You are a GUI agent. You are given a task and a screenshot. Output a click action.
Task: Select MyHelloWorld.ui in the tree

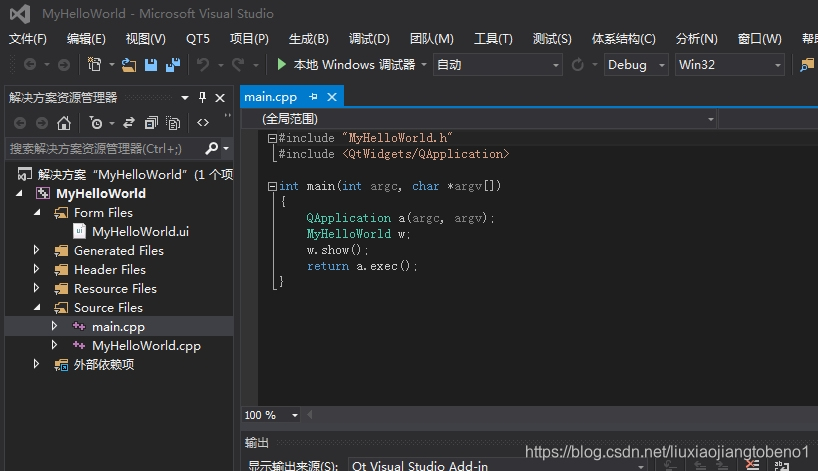140,232
